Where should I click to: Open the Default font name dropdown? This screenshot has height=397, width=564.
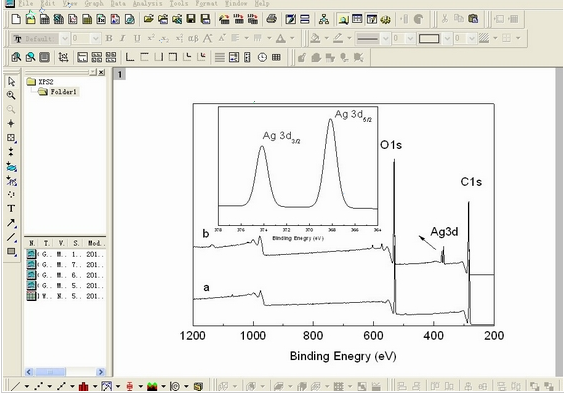point(65,38)
